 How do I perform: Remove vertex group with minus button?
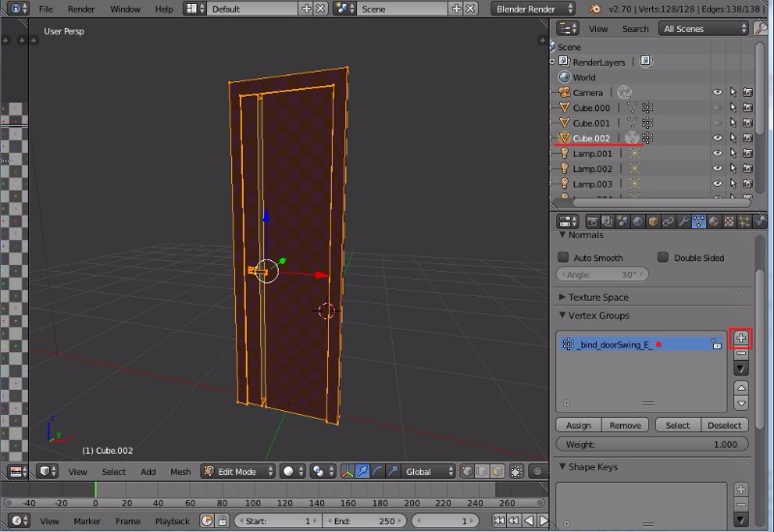(741, 353)
